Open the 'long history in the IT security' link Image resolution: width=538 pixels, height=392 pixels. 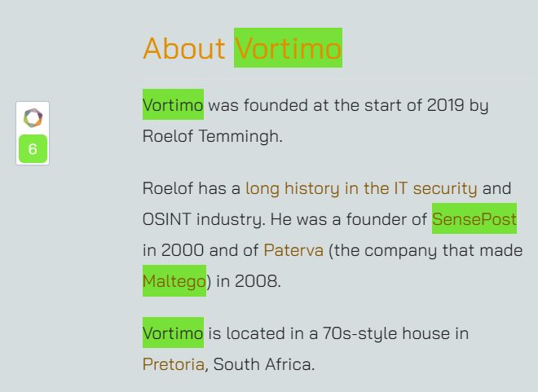coord(361,188)
